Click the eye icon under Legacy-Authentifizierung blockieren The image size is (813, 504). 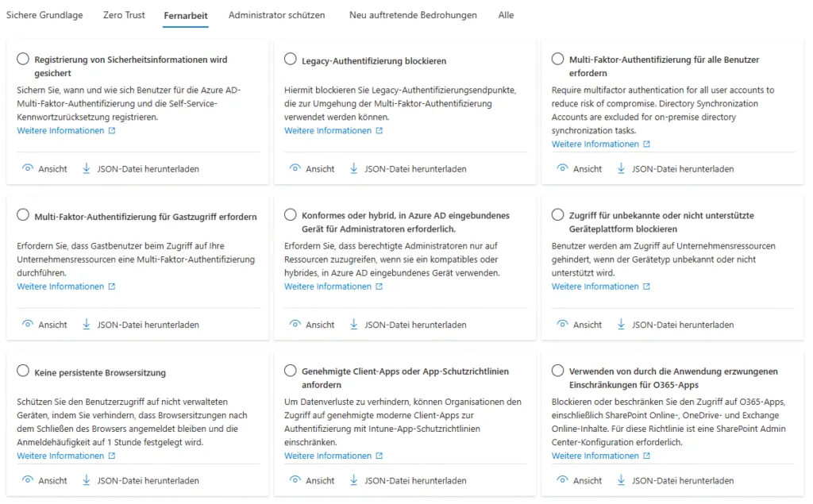pos(295,168)
